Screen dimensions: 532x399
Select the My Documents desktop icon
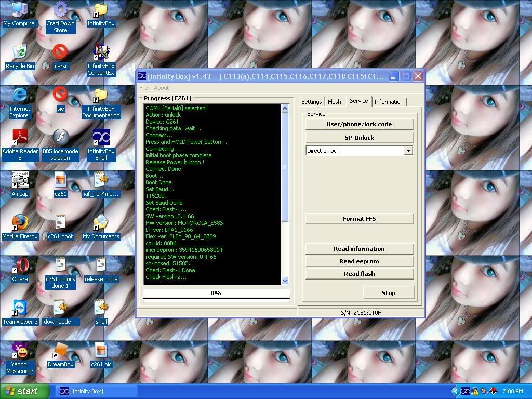click(x=101, y=227)
